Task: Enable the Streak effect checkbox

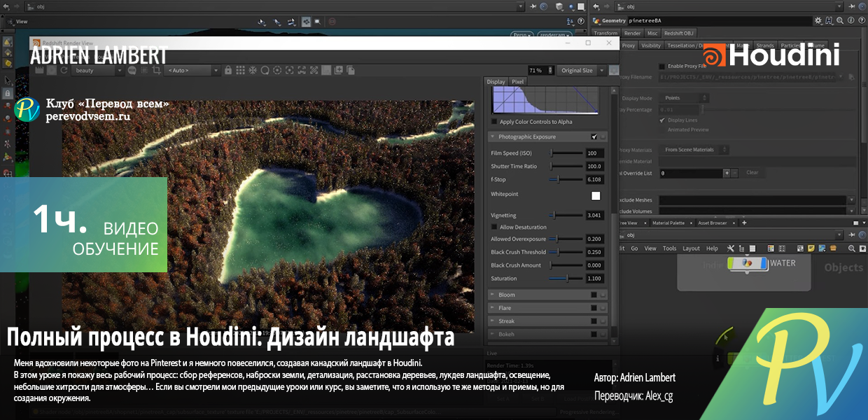Action: [594, 321]
